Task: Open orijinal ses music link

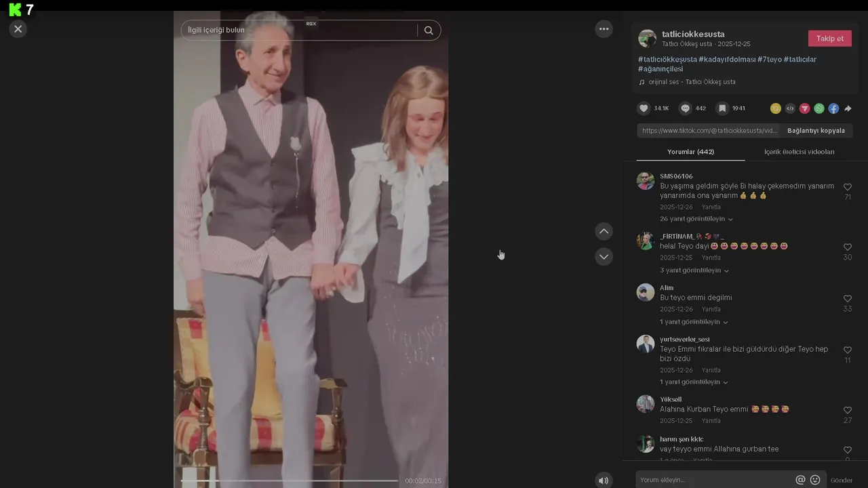Action: tap(692, 82)
